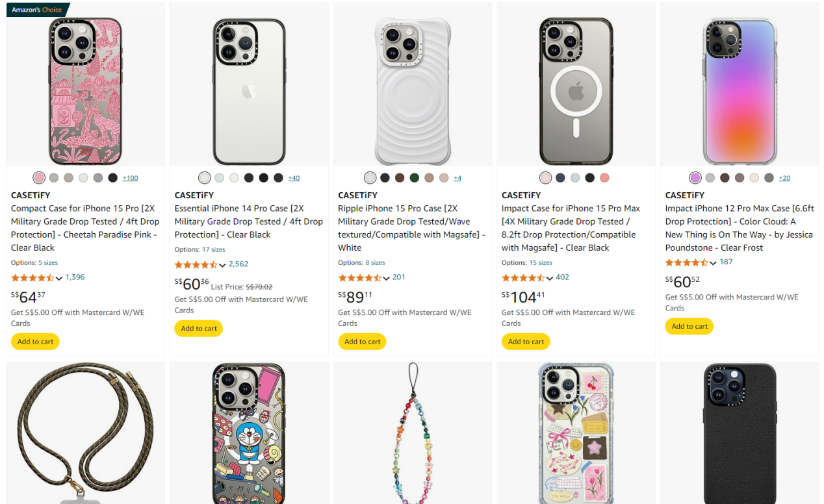Add Cheetah Paradise Pink case to cart
This screenshot has width=824, height=504.
(x=35, y=342)
